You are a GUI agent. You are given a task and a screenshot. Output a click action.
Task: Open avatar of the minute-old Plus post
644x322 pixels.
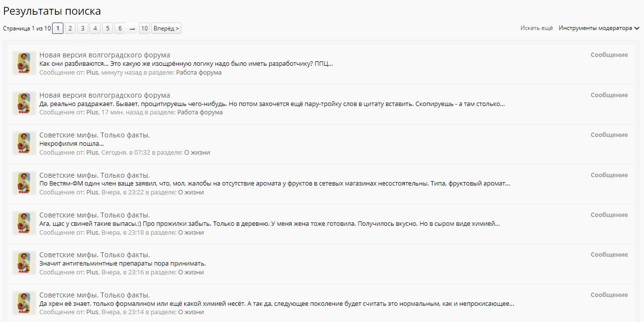click(24, 63)
